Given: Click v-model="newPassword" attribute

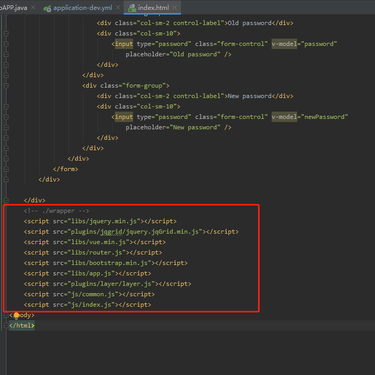Looking at the screenshot, I should pyautogui.click(x=310, y=117).
